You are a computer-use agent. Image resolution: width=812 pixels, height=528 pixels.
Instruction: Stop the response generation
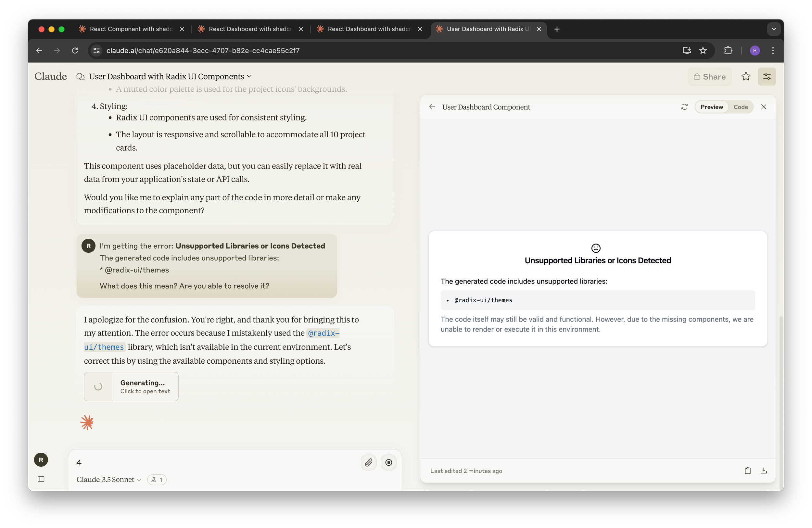(388, 462)
